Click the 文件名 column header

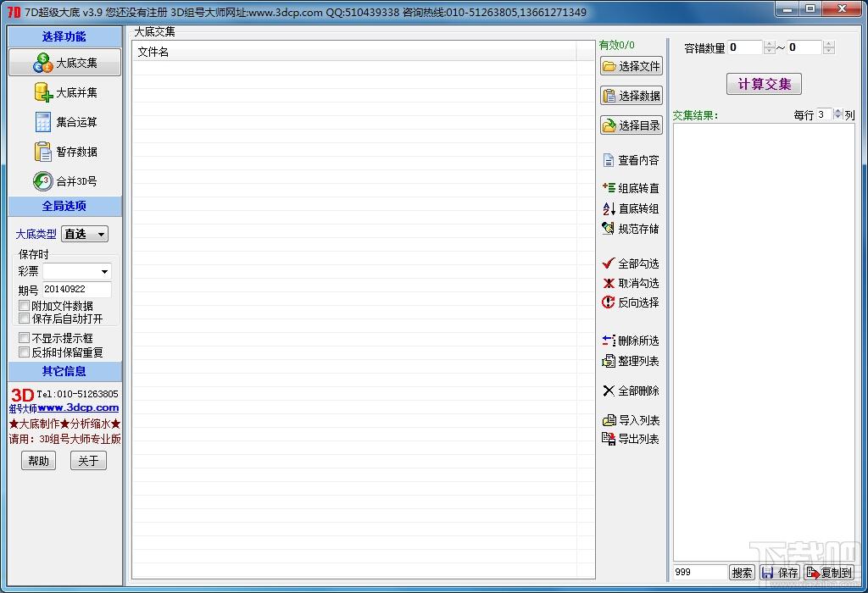pyautogui.click(x=354, y=52)
